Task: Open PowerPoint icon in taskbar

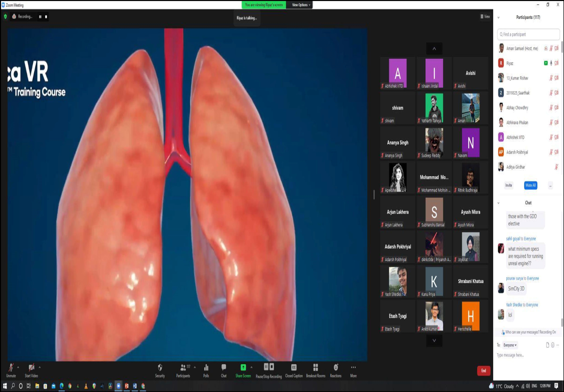Action: tap(127, 386)
